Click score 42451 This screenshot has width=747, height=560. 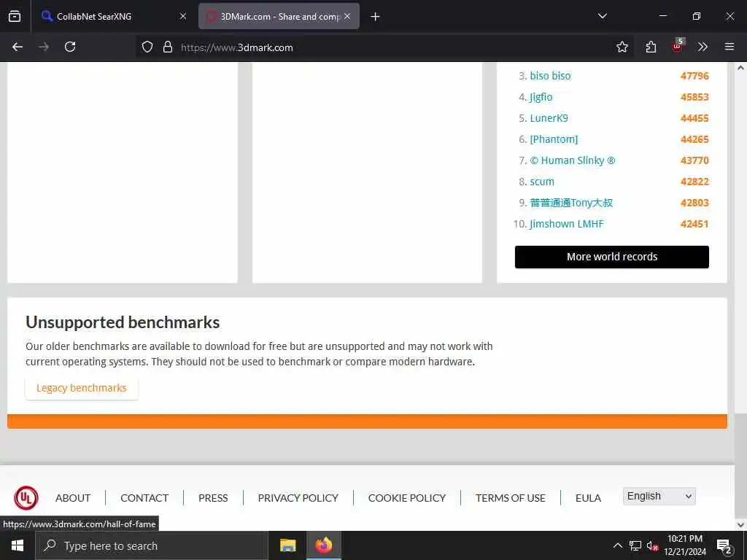click(694, 224)
